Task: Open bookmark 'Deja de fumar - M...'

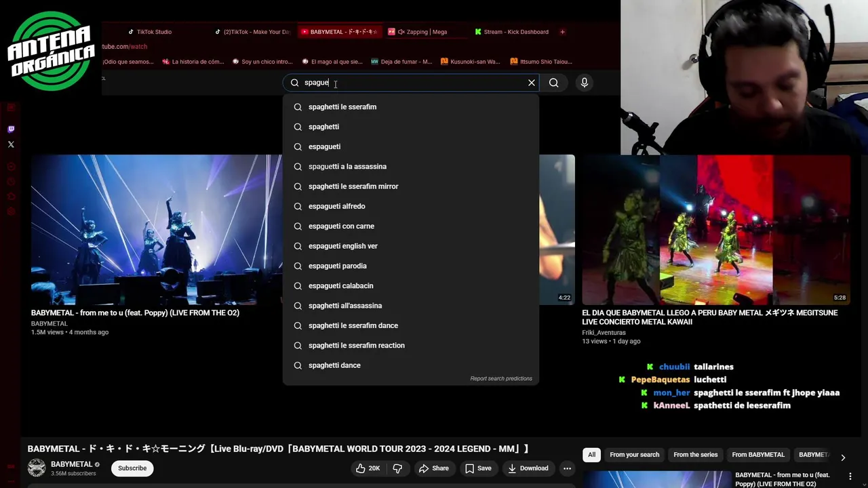Action: 401,62
